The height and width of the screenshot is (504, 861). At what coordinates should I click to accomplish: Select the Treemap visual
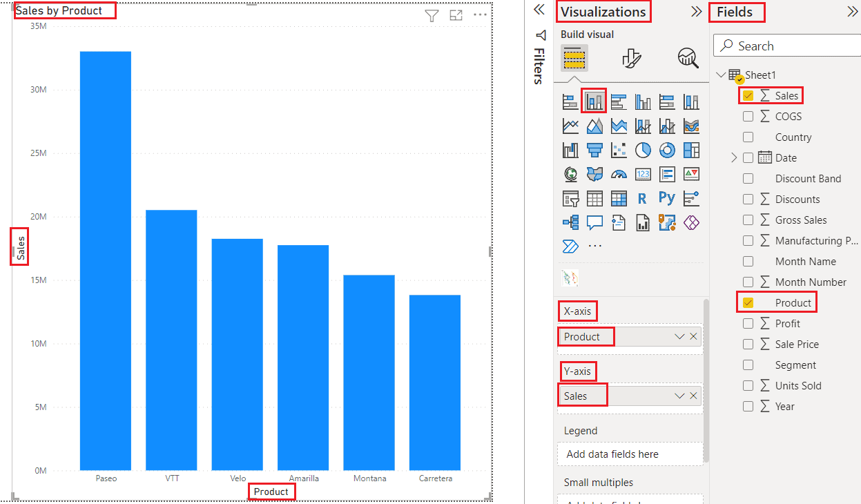(691, 150)
